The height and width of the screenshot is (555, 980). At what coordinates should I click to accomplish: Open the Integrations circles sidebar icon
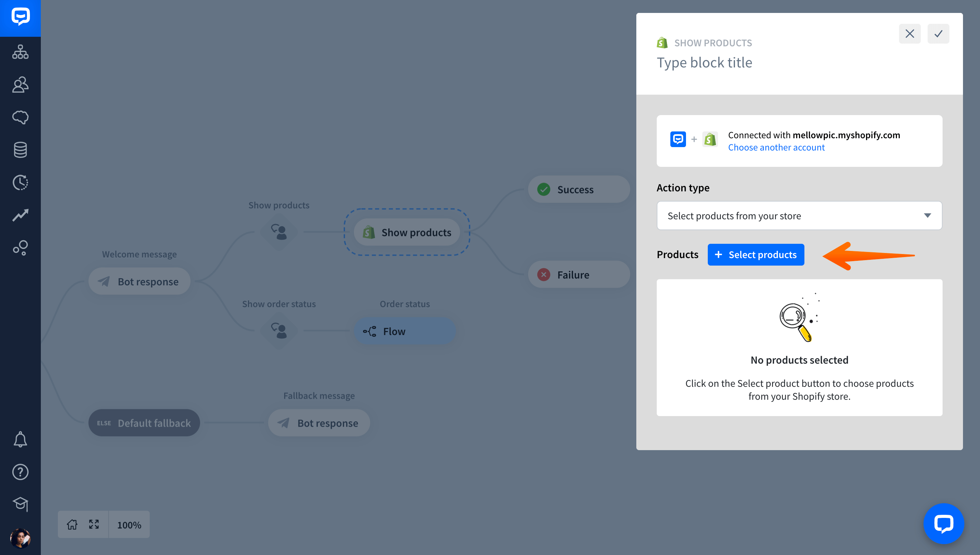20,248
